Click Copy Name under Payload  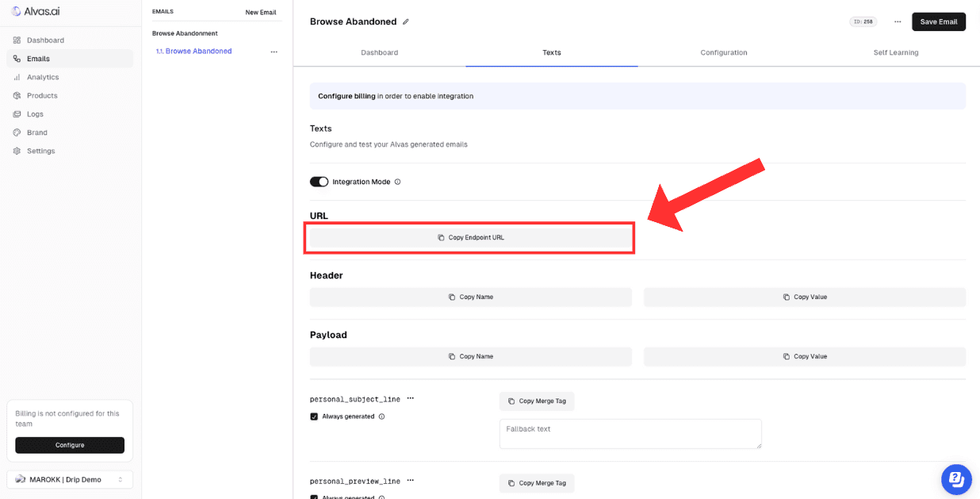pos(471,356)
